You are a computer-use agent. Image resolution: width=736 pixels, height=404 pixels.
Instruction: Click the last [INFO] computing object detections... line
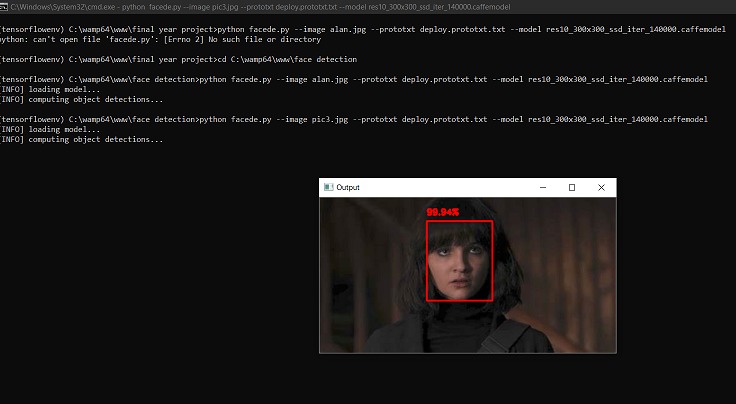pyautogui.click(x=81, y=139)
